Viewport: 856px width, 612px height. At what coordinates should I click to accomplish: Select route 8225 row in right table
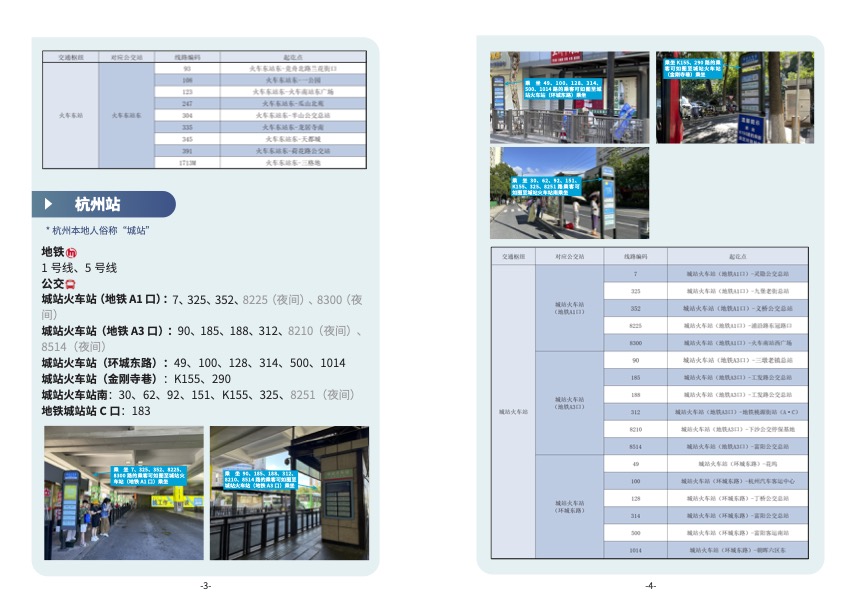tap(635, 325)
